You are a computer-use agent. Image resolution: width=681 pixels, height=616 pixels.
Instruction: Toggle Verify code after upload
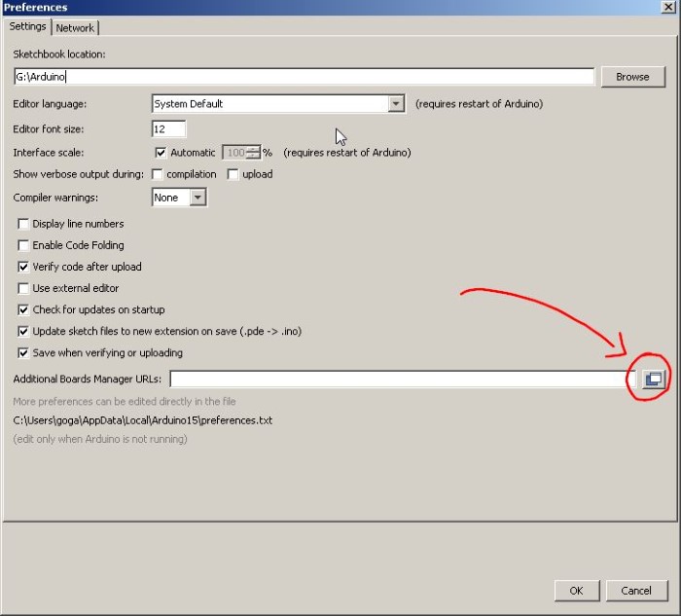click(23, 267)
